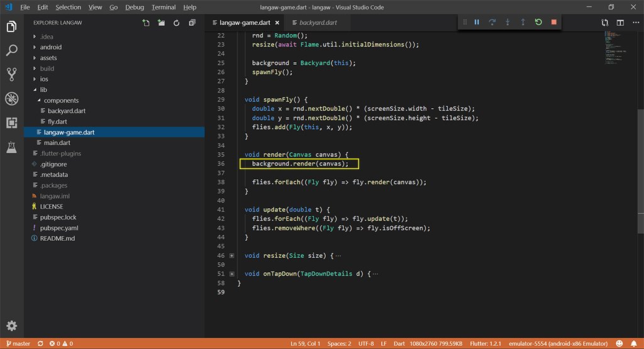
Task: Switch to the backyard.dart tab
Action: [x=318, y=23]
